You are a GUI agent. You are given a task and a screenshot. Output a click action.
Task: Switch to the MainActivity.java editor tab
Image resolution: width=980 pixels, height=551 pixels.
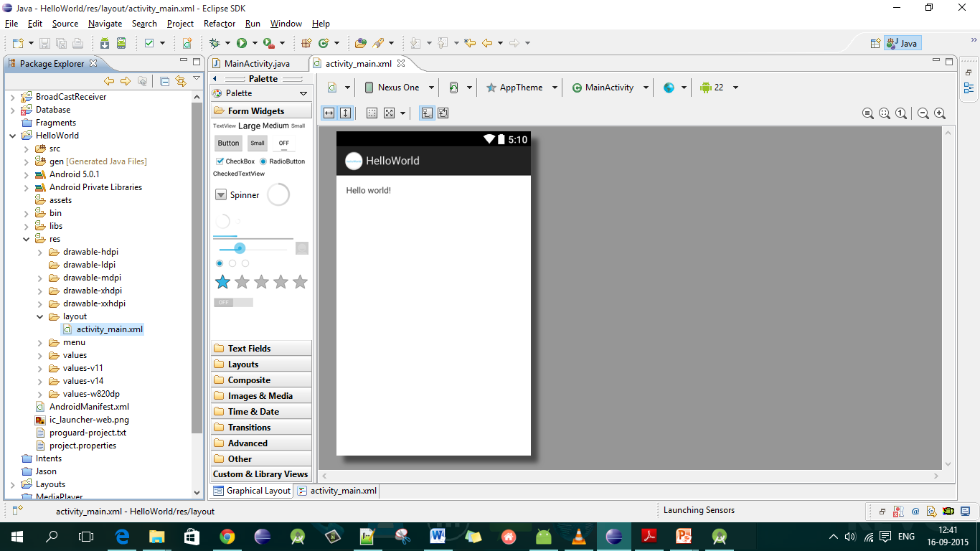tap(256, 64)
